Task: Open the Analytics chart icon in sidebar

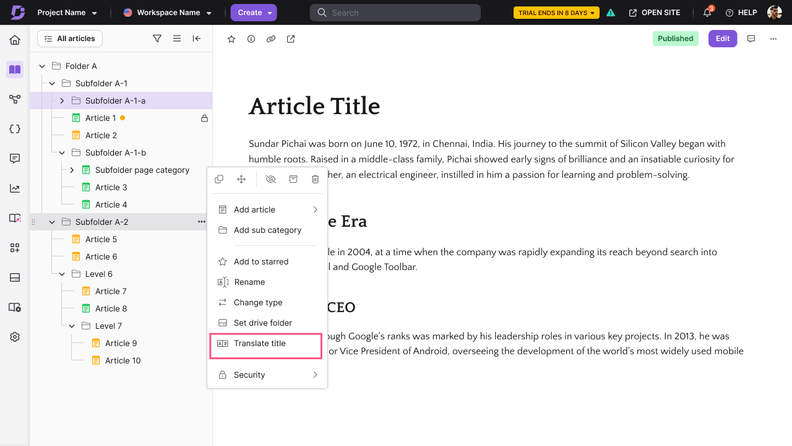Action: tap(15, 188)
